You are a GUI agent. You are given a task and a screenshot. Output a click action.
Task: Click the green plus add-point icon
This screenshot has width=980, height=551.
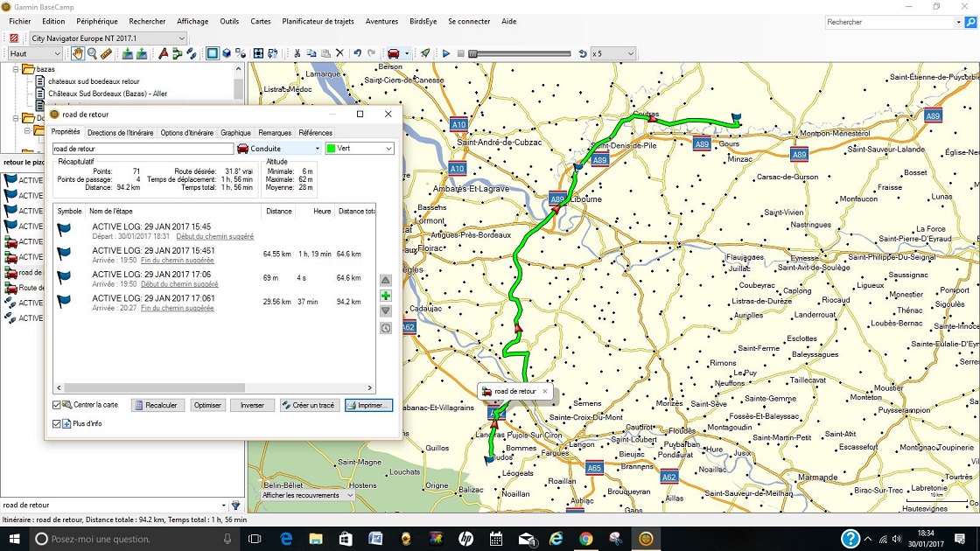386,296
